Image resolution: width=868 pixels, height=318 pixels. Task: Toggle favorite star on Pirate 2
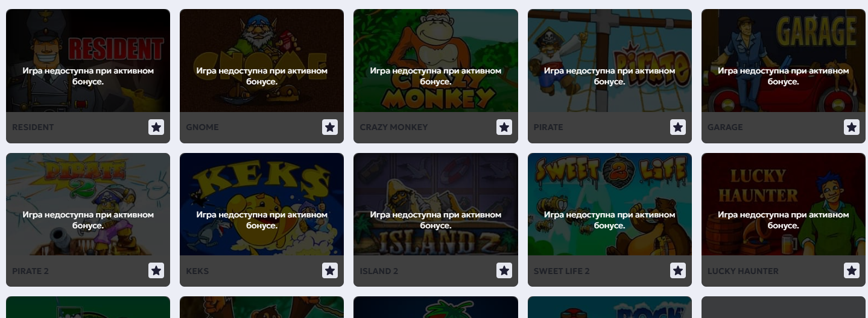pos(156,271)
